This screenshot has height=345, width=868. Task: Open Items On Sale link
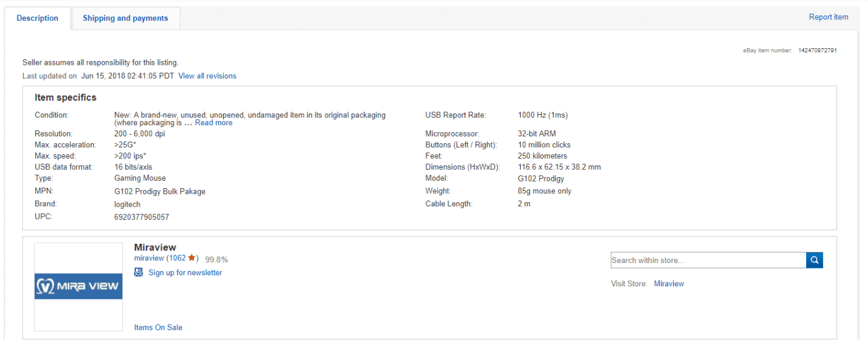158,328
